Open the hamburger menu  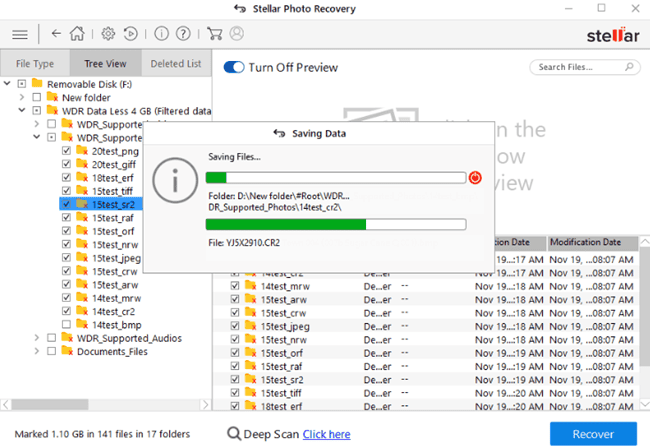(x=19, y=33)
